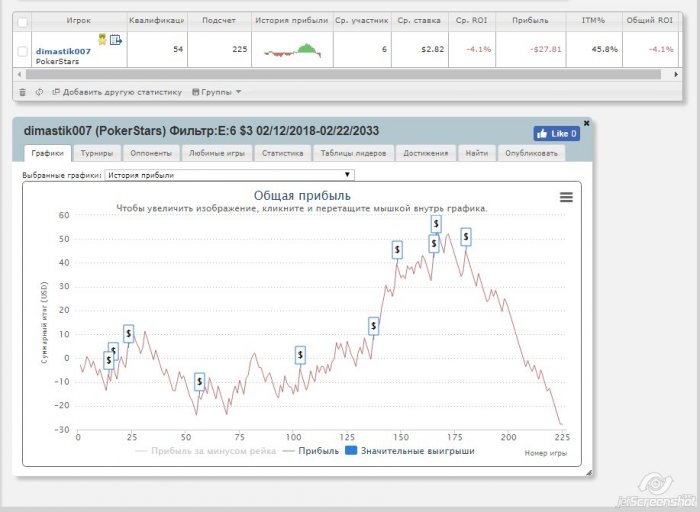
Task: Expand the Группы dropdown menu
Action: [216, 92]
